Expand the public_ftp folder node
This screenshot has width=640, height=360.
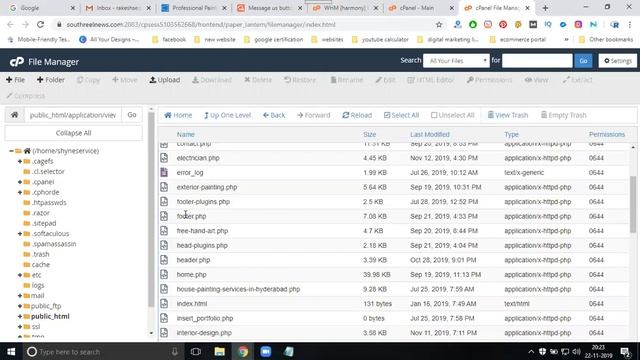[20, 306]
